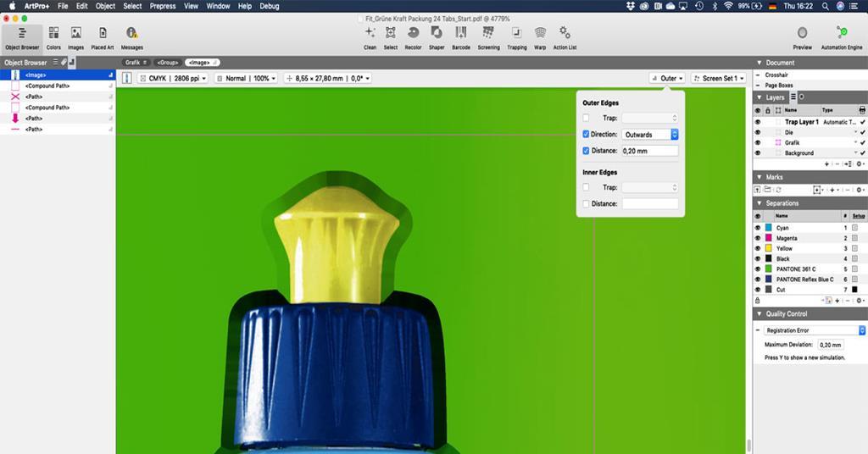Open the Barcode tool
The image size is (868, 454).
coord(460,38)
